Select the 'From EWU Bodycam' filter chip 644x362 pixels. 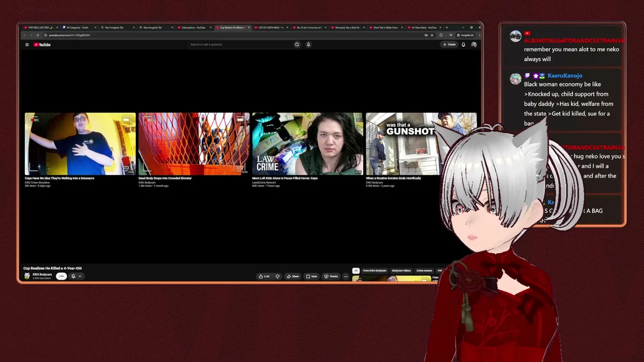375,270
